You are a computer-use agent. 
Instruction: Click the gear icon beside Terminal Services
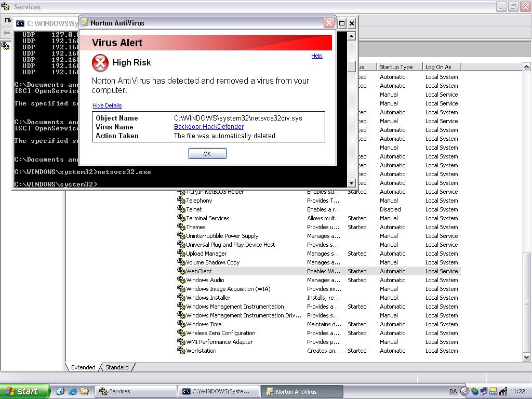point(181,218)
